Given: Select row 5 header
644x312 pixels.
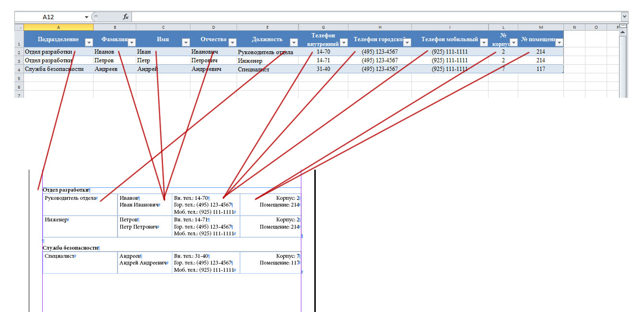Looking at the screenshot, I should click(19, 78).
